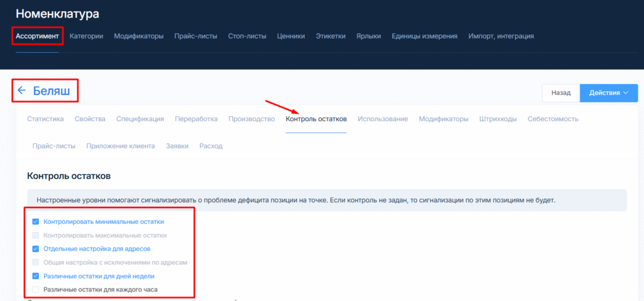
Task: Toggle Контролировать минимальные остатки checkbox
Action: [36, 222]
